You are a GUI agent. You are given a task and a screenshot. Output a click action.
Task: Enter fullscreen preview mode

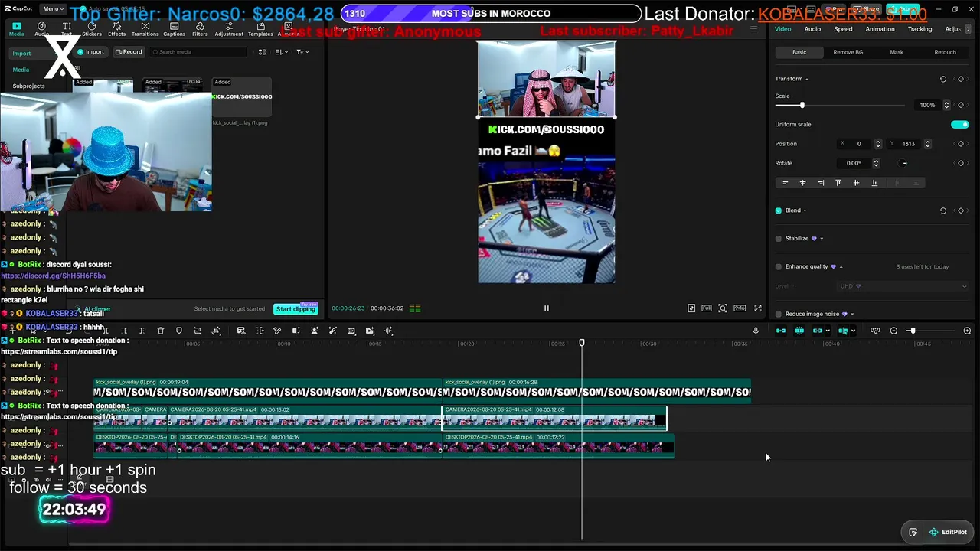tap(758, 308)
